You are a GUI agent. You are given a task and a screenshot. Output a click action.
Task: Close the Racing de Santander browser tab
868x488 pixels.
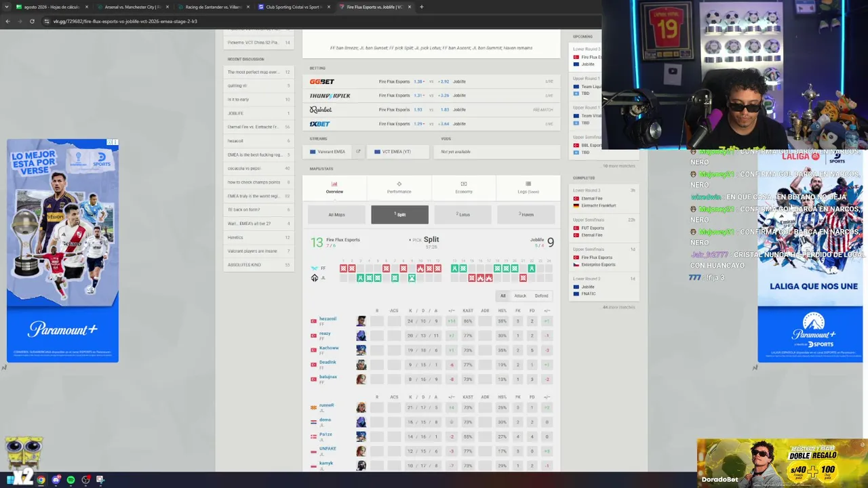248,7
